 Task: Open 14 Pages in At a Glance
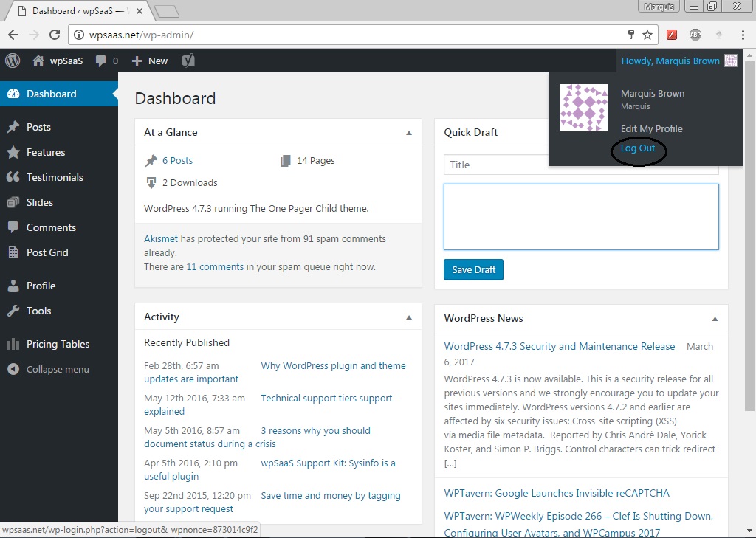[x=316, y=161]
